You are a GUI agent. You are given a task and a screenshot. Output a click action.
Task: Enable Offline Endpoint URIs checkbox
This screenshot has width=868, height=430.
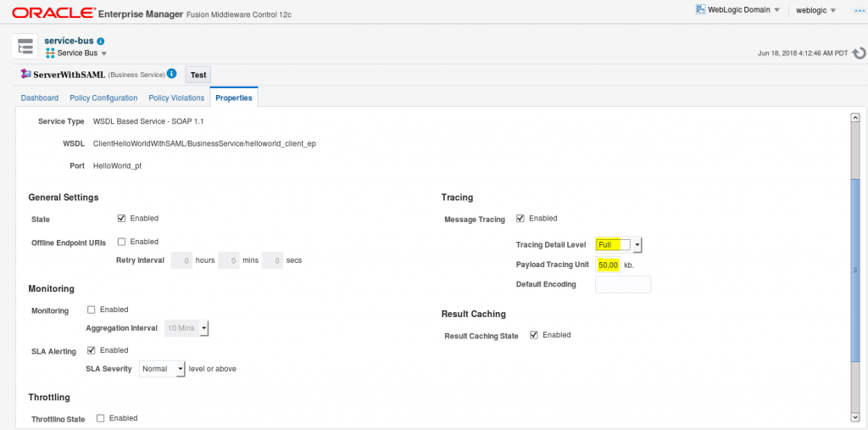click(x=121, y=242)
